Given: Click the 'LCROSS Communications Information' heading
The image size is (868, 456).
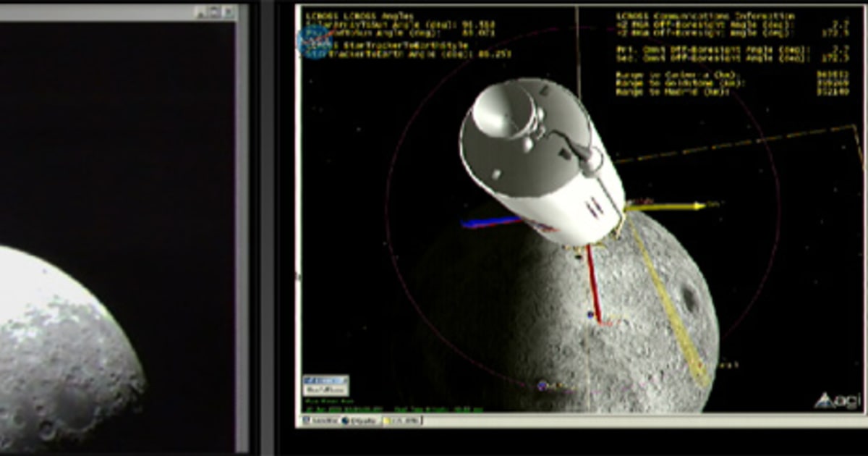Looking at the screenshot, I should pos(705,15).
